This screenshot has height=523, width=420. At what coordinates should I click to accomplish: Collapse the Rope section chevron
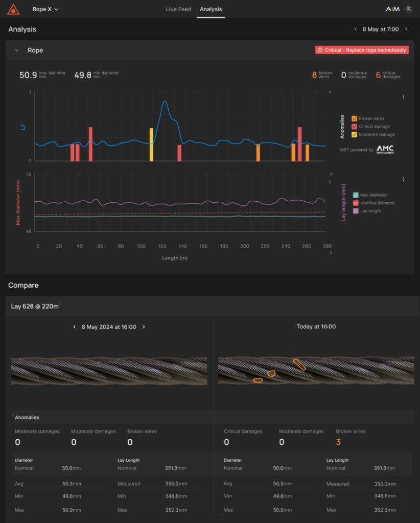[x=16, y=51]
